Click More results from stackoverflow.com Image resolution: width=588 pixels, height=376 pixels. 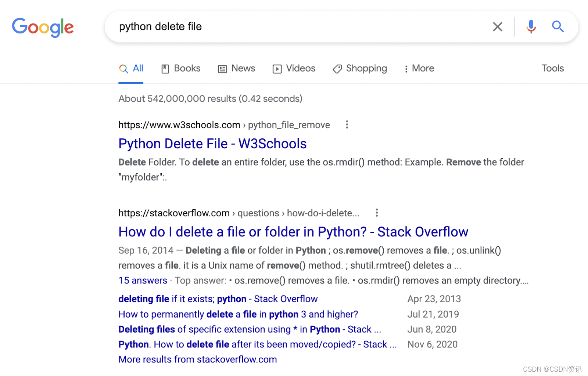point(198,359)
